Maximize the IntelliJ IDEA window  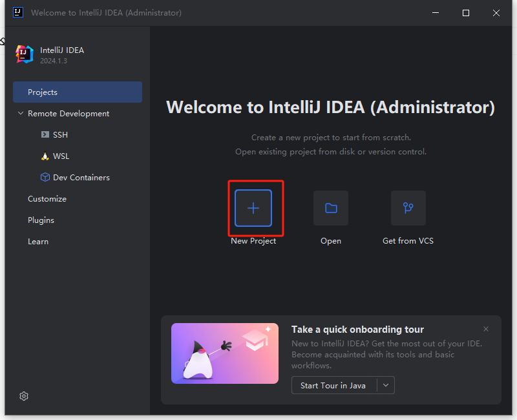pyautogui.click(x=466, y=13)
